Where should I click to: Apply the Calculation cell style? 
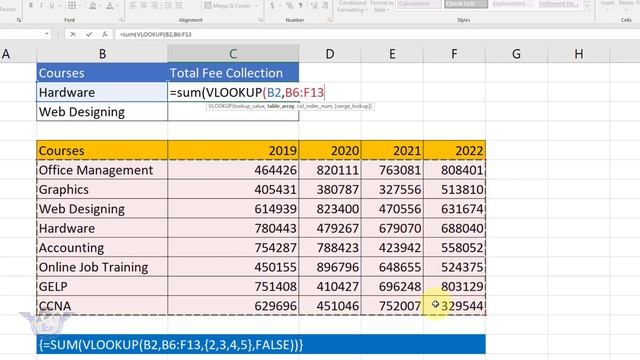coord(419,4)
